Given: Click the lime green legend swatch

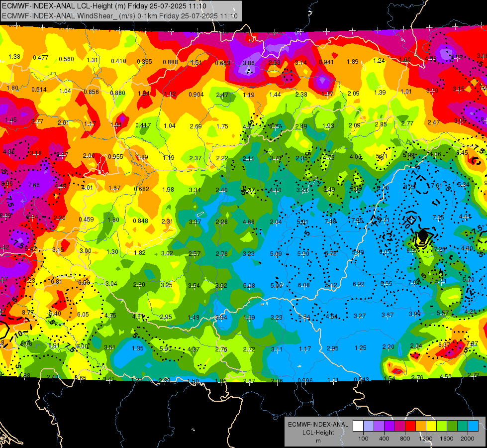Looking at the screenshot, I should [x=442, y=426].
